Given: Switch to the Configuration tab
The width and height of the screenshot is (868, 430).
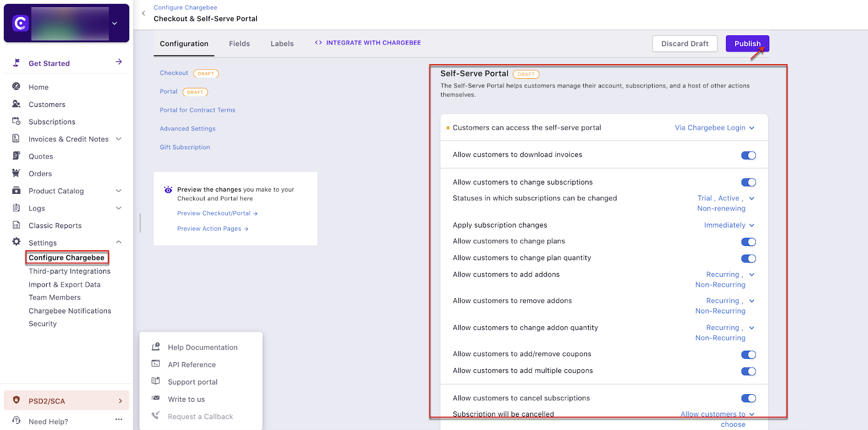Looking at the screenshot, I should (184, 44).
